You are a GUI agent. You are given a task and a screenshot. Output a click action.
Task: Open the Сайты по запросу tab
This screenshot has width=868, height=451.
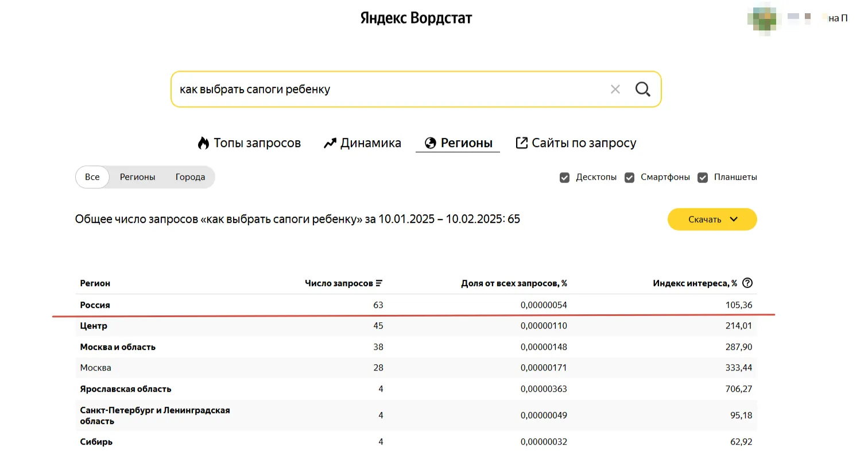pyautogui.click(x=576, y=143)
